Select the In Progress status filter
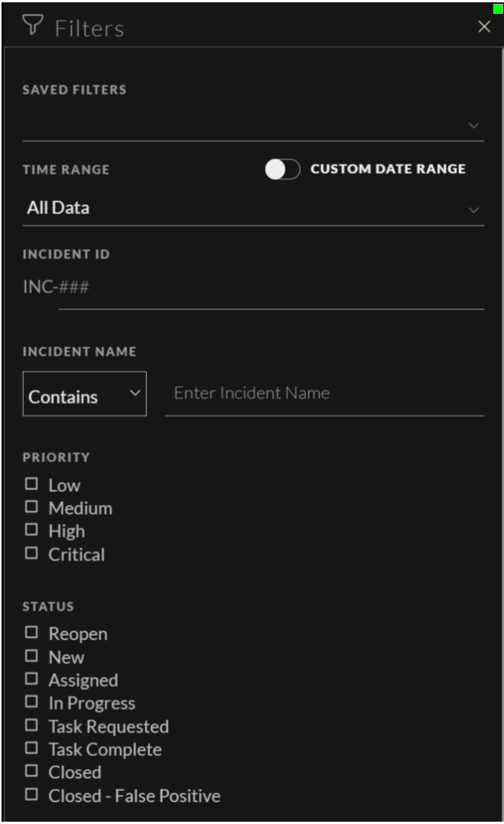 pos(31,702)
